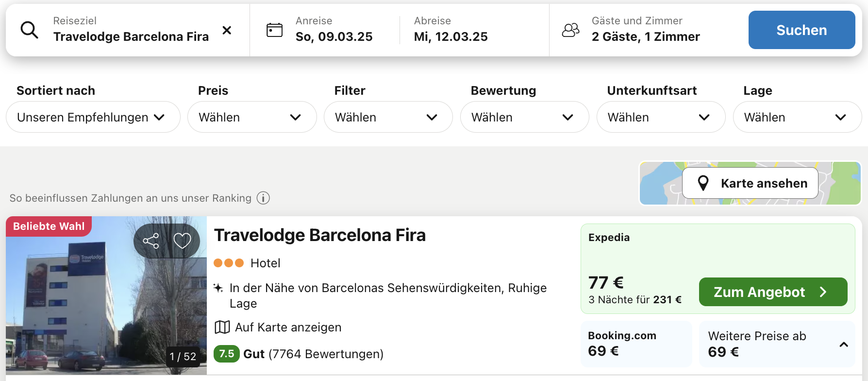Open the Lage dropdown
The image size is (868, 381).
click(x=798, y=117)
